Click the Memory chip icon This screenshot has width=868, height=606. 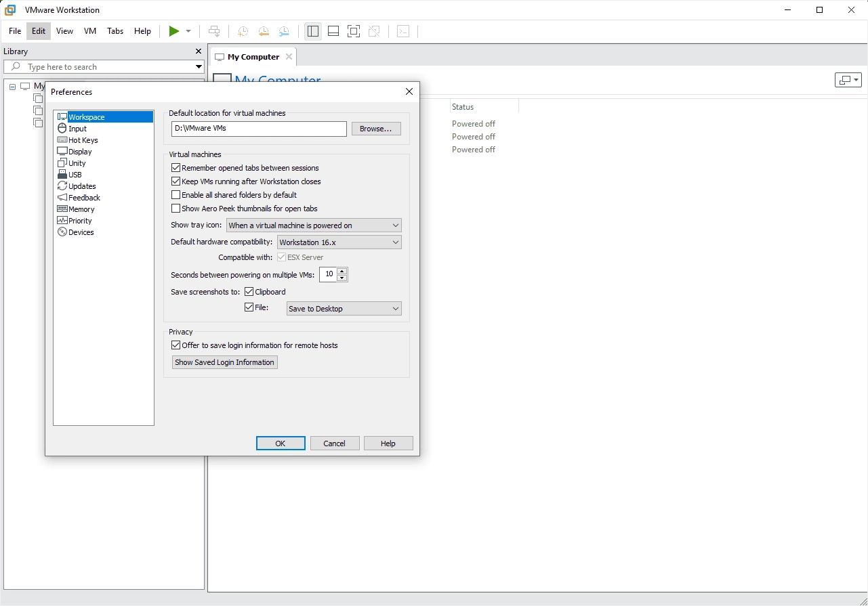62,209
